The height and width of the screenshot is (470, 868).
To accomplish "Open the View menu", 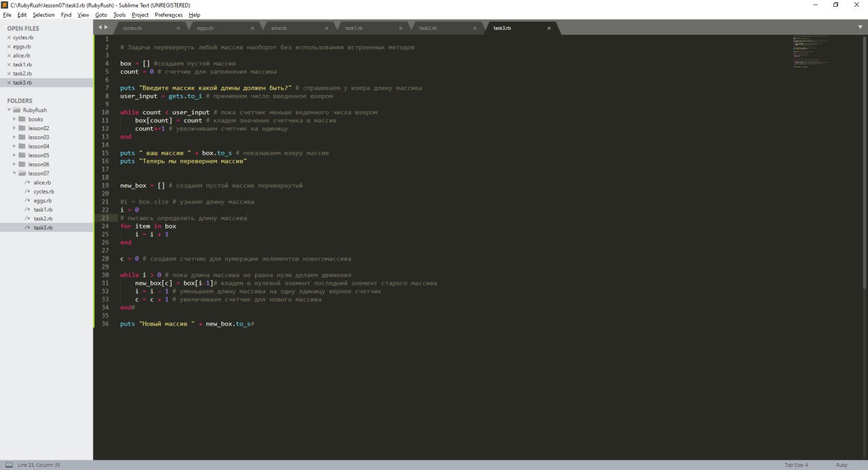I will [83, 14].
